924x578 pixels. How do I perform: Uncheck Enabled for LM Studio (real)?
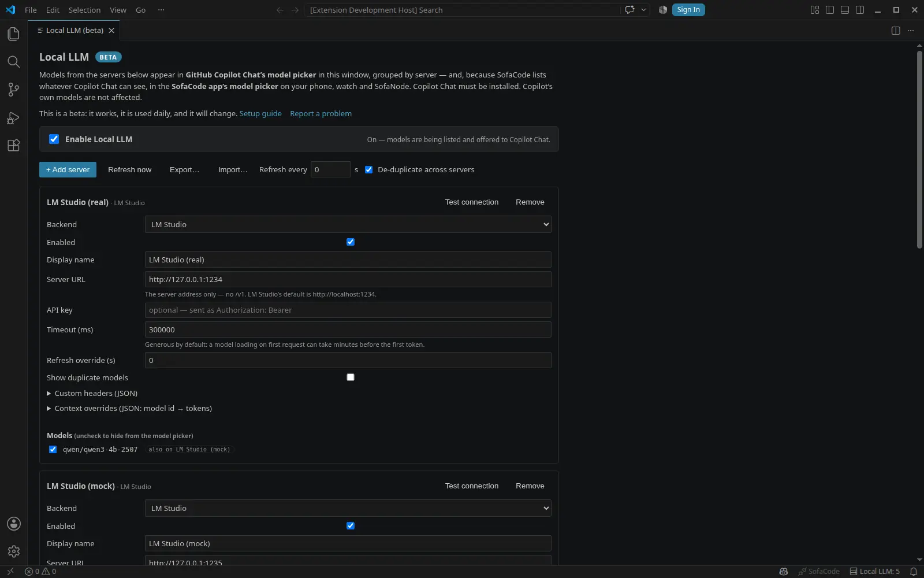351,242
